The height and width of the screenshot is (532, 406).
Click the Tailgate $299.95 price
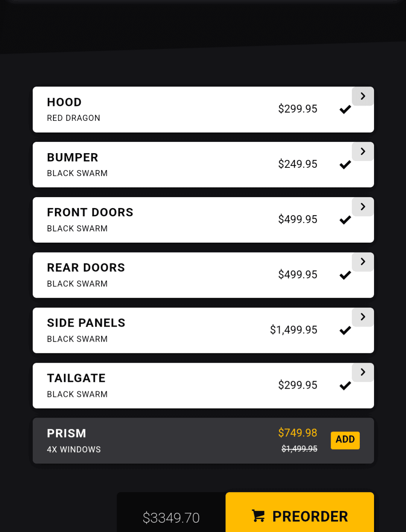(x=298, y=385)
